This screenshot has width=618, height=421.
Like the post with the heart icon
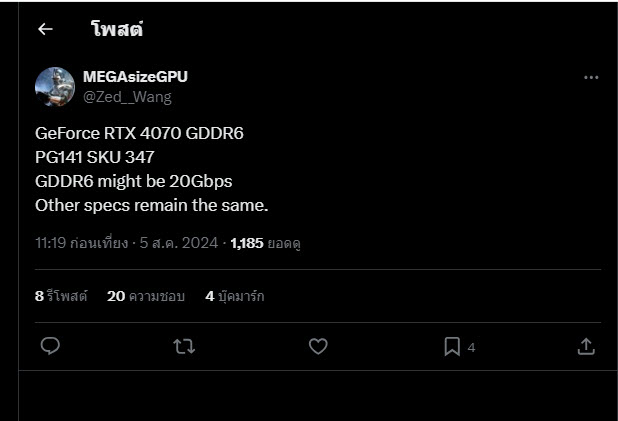point(318,346)
